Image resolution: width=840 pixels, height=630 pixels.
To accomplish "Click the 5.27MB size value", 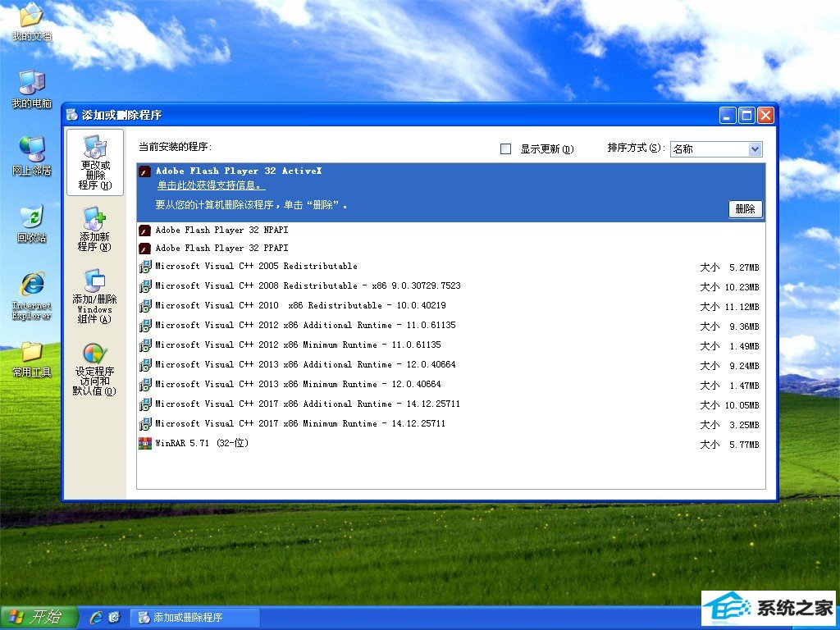I will coord(744,267).
